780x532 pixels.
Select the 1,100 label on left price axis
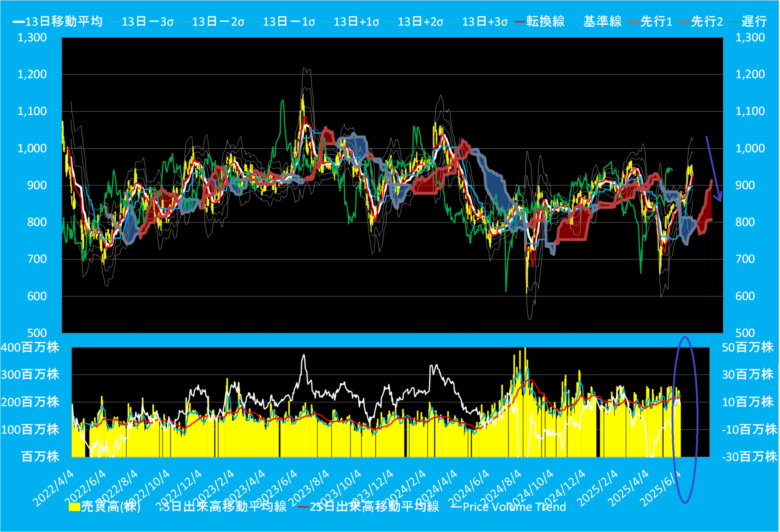(32, 111)
